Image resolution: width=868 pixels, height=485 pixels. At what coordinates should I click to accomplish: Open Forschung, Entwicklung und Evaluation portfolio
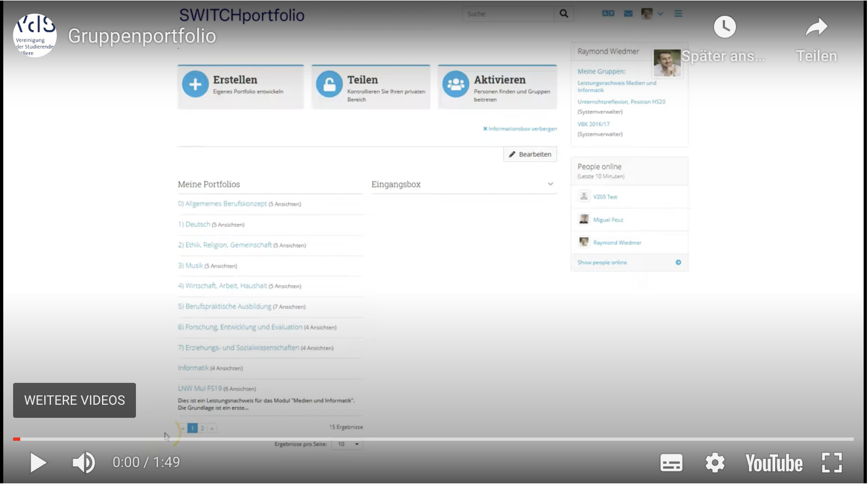tap(240, 327)
